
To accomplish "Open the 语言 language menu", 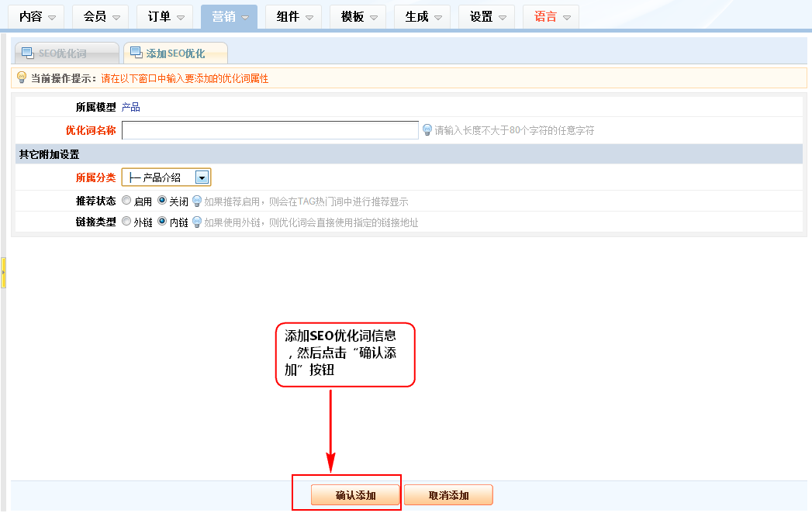I will click(551, 16).
